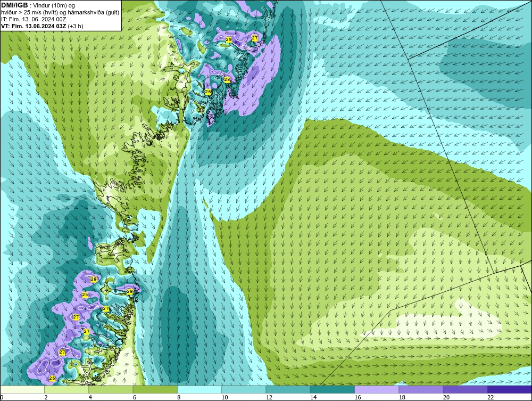
Task: Click the scale number 16 under the legend
Action: tap(358, 398)
